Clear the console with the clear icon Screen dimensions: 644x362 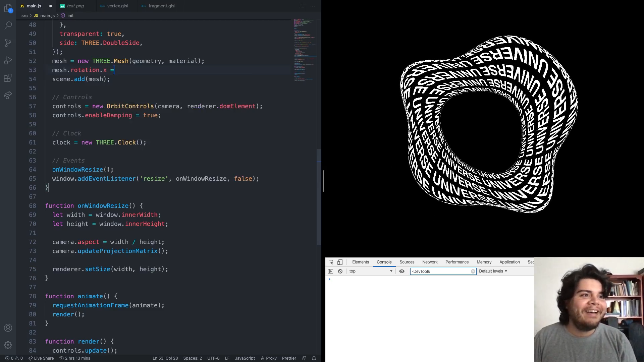pyautogui.click(x=340, y=271)
